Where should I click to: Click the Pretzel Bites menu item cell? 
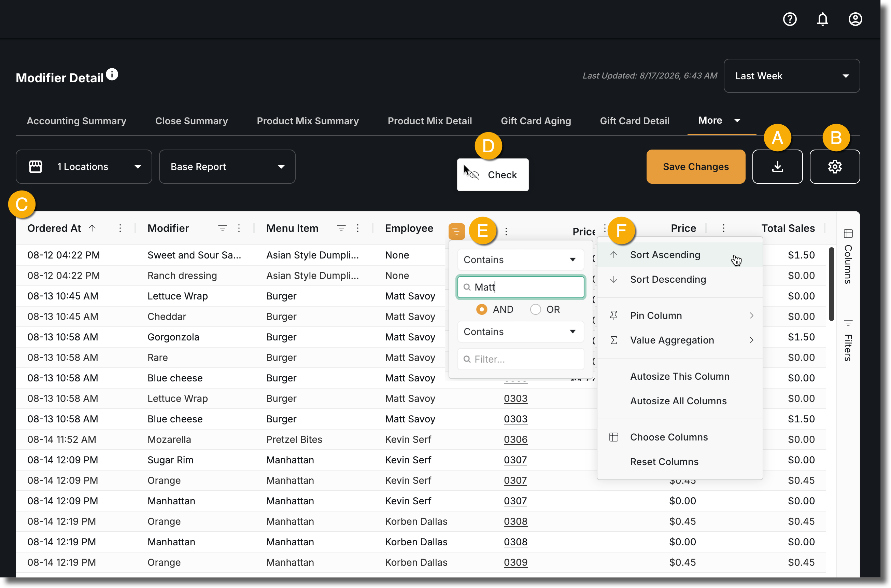click(294, 439)
